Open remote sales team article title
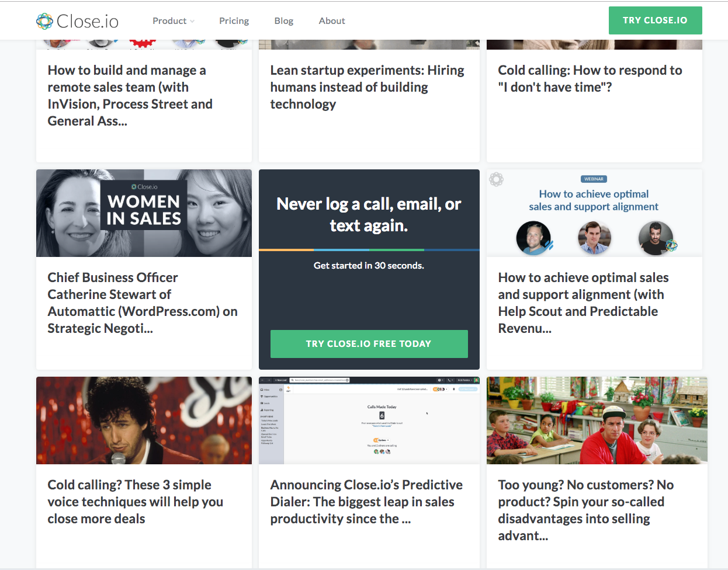728x570 pixels. point(130,96)
